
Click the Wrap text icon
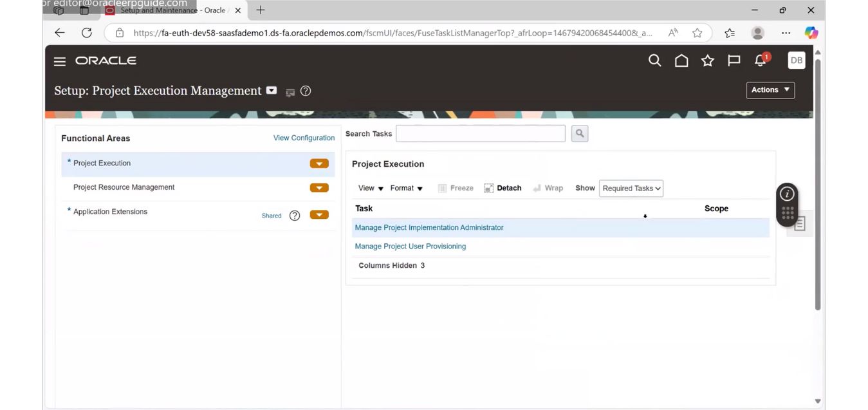pos(548,188)
